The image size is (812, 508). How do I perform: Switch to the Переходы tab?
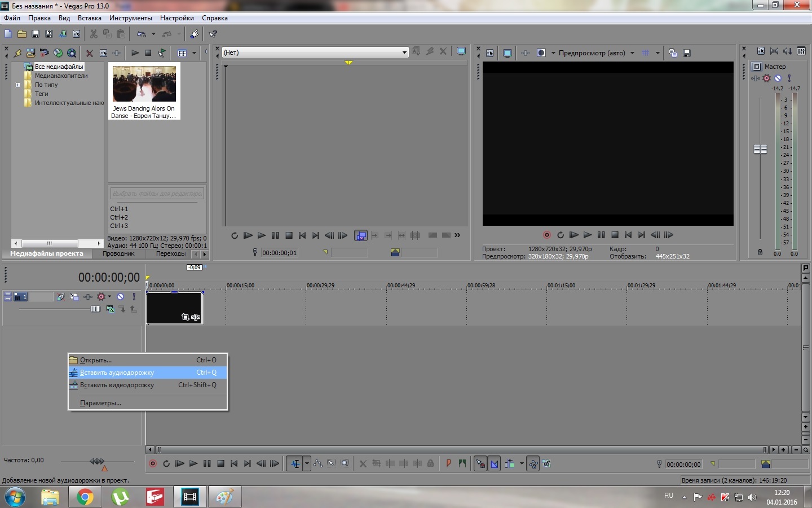[x=171, y=253]
